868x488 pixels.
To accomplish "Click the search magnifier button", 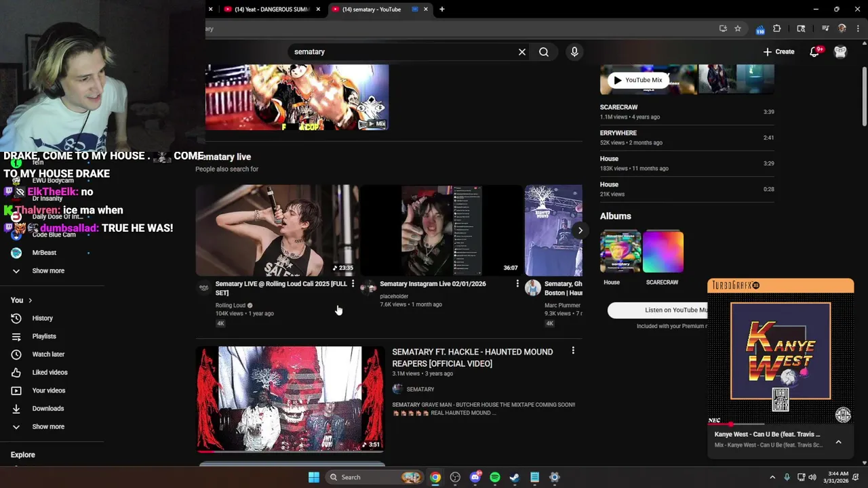I will pos(544,52).
